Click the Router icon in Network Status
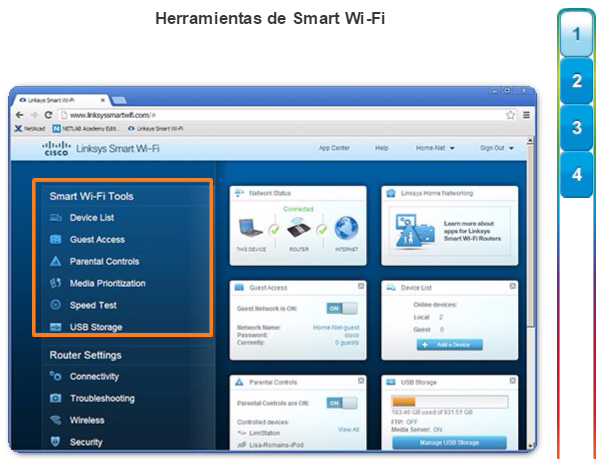601x459 pixels. coord(299,228)
